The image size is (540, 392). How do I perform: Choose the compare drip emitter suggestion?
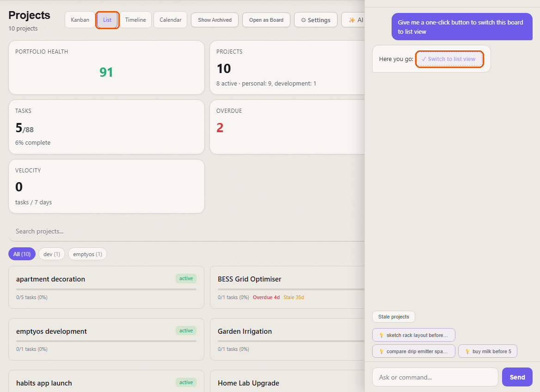click(414, 351)
